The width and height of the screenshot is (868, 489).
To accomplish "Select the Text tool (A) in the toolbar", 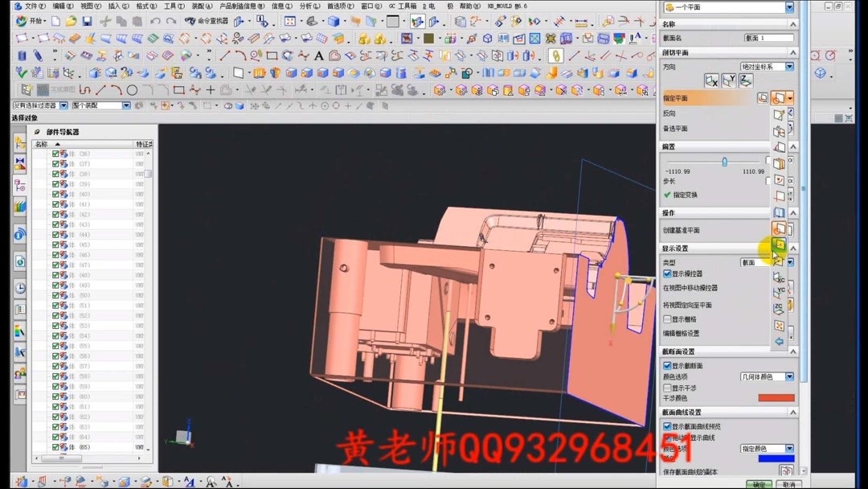I will click(318, 55).
